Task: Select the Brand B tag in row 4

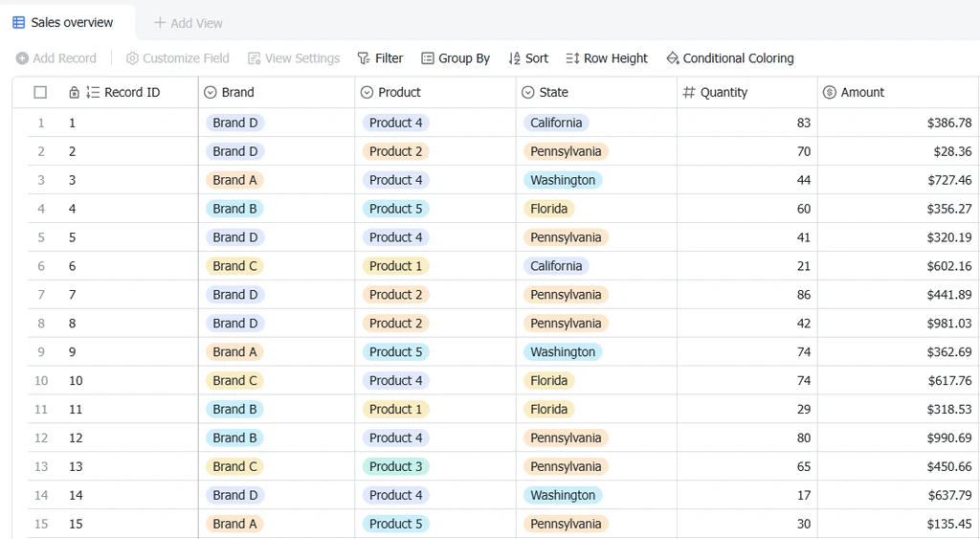Action: click(x=235, y=209)
